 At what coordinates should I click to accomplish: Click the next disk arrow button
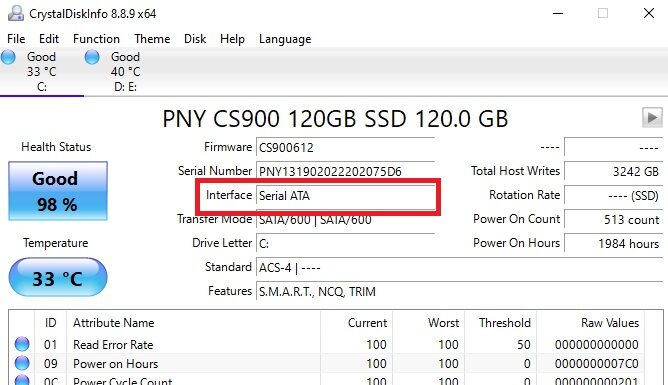click(x=652, y=117)
